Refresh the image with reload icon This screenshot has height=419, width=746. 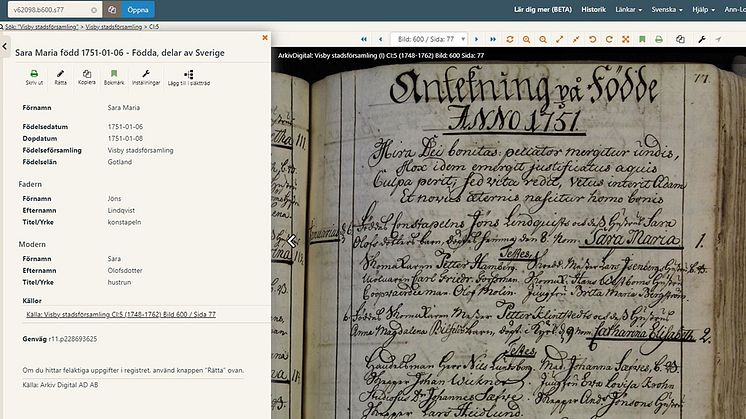[509, 39]
